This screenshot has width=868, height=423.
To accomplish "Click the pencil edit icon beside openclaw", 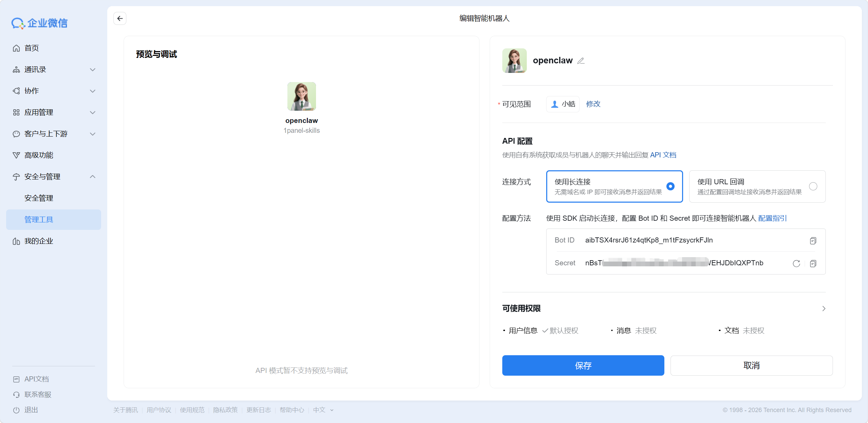I will [x=581, y=61].
